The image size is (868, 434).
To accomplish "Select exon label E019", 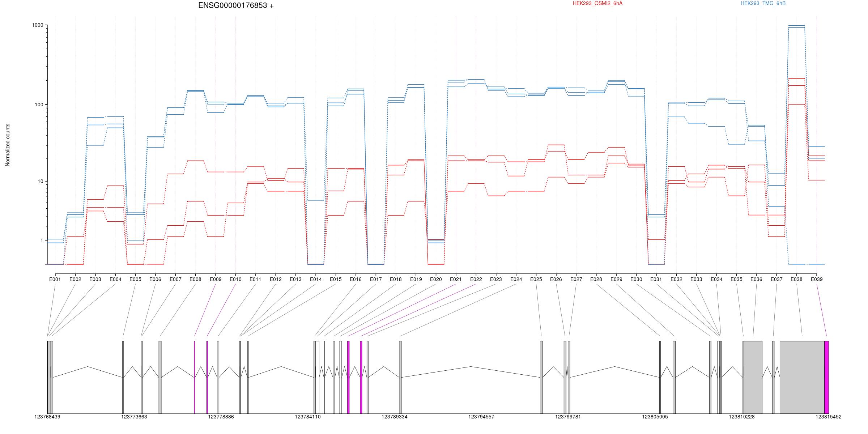I will tap(416, 279).
